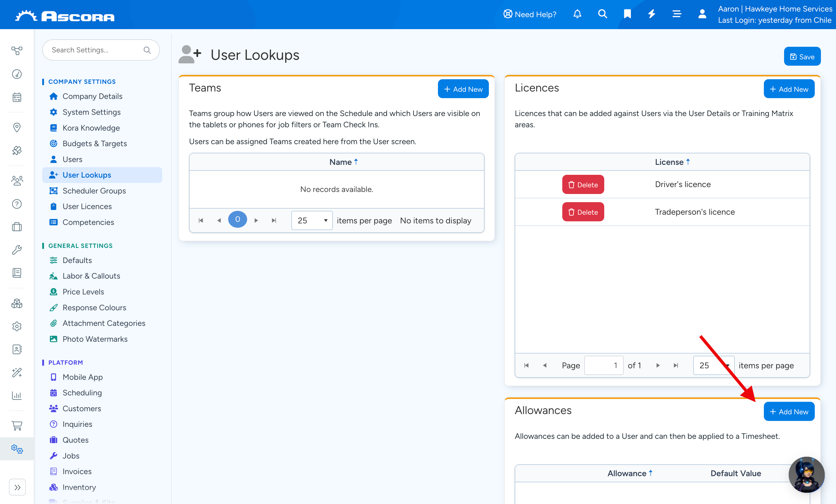Click the Need Help? link
This screenshot has height=504, width=836.
(530, 14)
